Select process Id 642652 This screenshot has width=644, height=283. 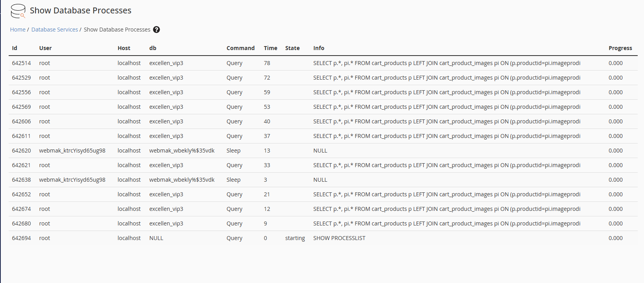pos(21,194)
